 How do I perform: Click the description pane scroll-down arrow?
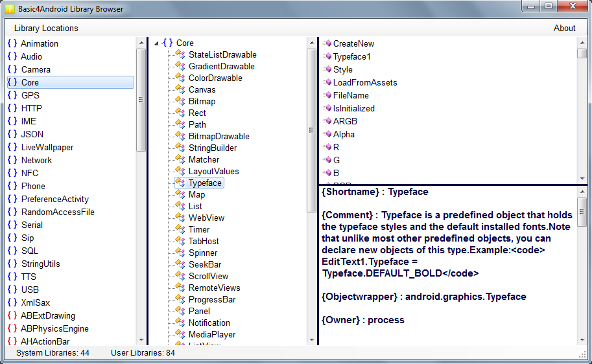tap(582, 340)
